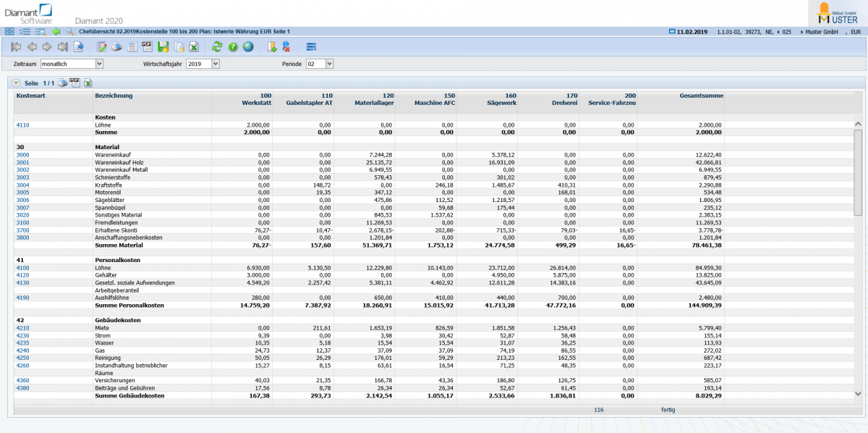Screen dimensions: 868x433
Task: Click the scrollbar down arrow
Action: [x=858, y=394]
